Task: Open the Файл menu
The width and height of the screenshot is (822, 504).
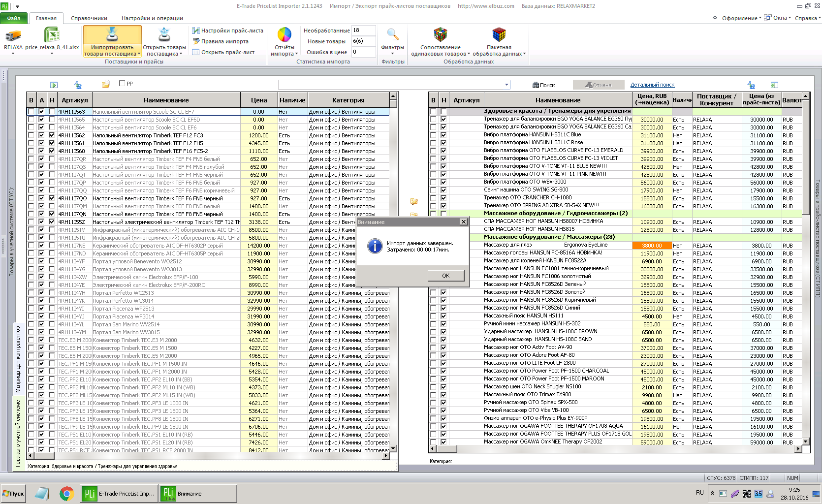Action: tap(14, 18)
